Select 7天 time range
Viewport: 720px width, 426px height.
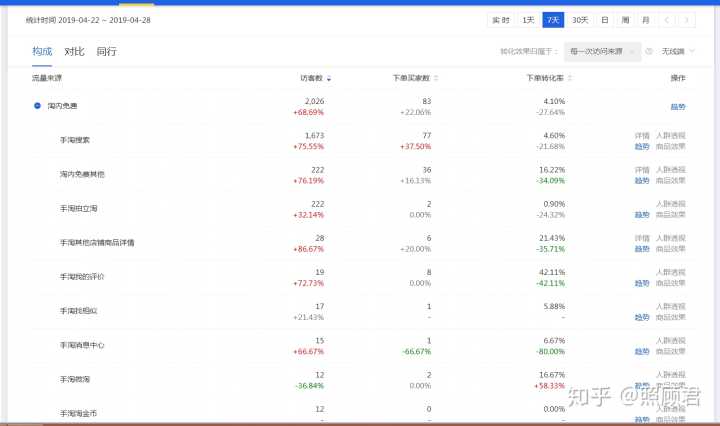pos(553,20)
